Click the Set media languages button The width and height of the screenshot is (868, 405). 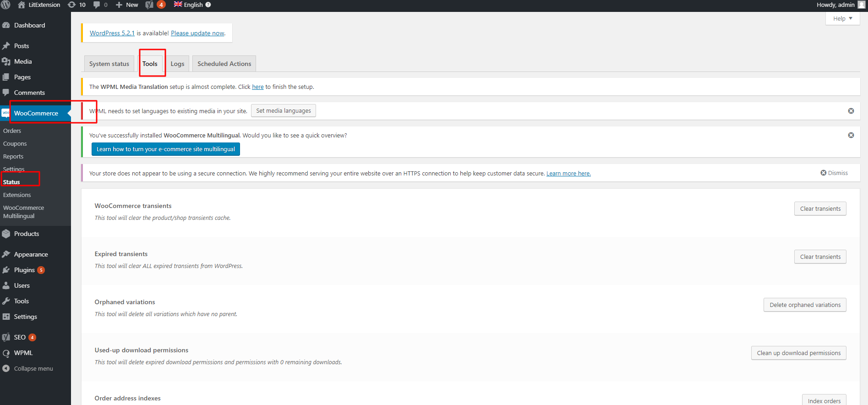[x=284, y=111]
